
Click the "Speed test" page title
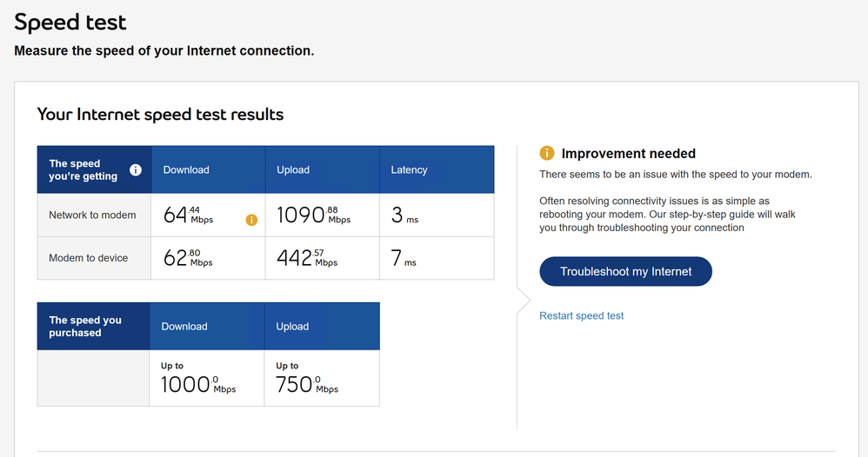pos(70,23)
